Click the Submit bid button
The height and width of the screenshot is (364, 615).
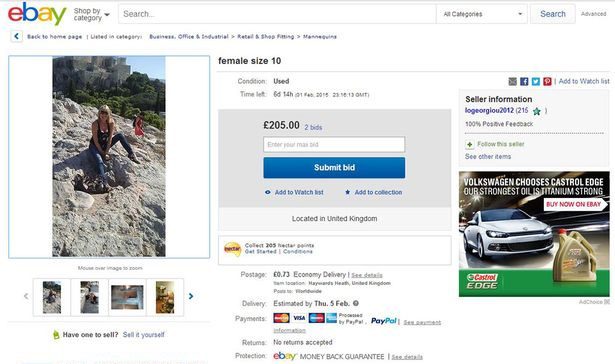334,167
